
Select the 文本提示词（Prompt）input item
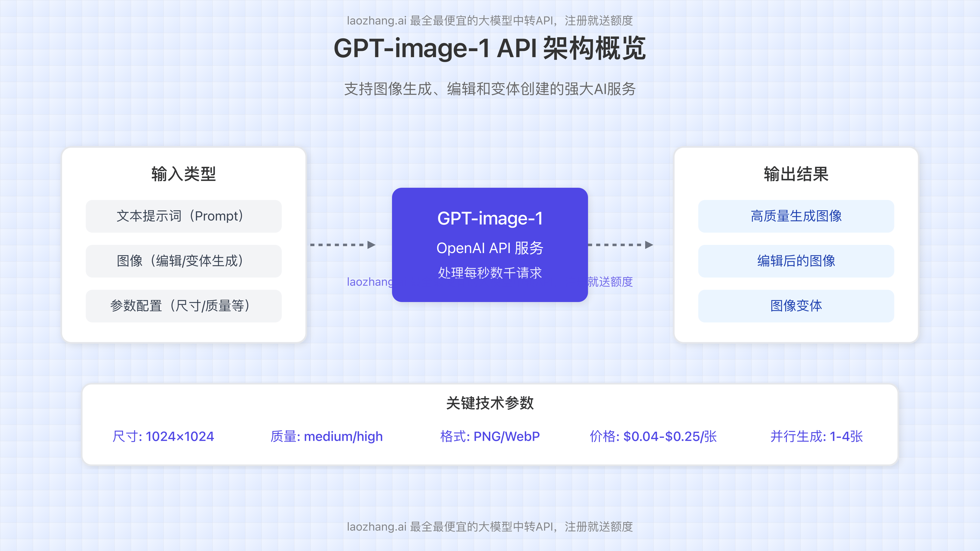184,216
